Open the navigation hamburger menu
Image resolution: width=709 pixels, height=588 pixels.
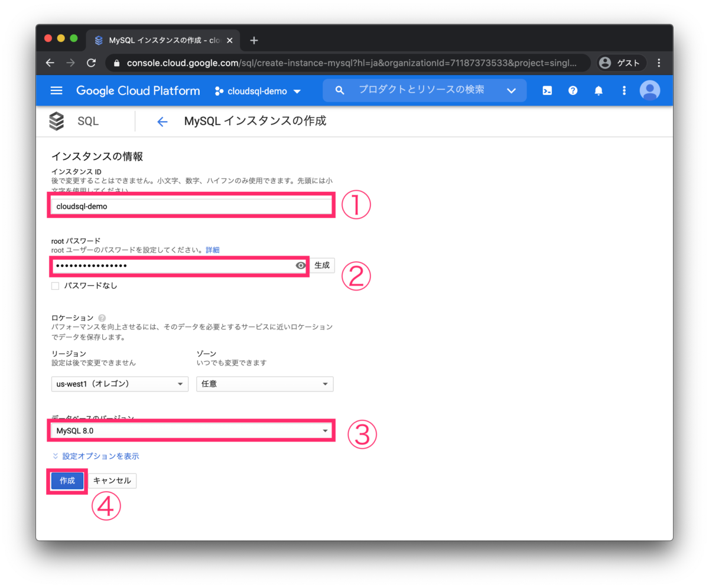(56, 90)
